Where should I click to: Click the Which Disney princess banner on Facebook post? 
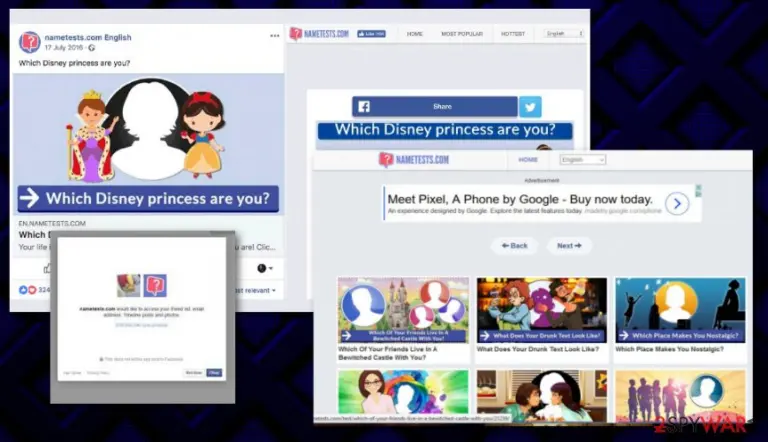(148, 198)
